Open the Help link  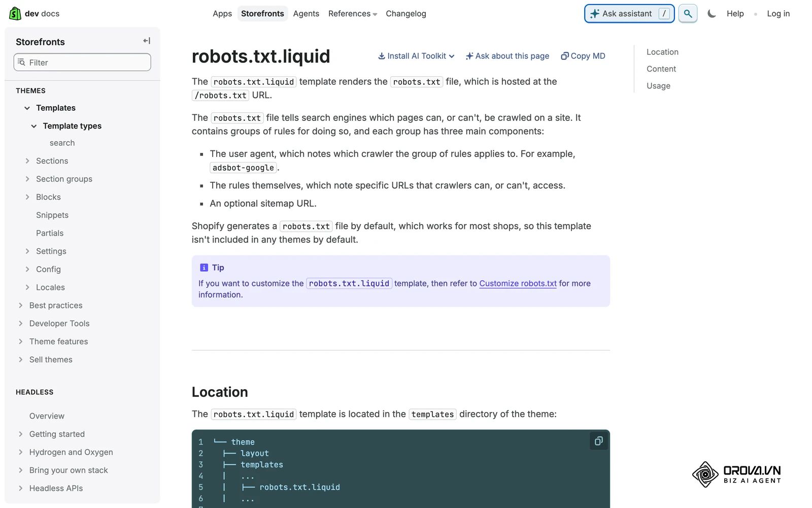[x=735, y=14]
